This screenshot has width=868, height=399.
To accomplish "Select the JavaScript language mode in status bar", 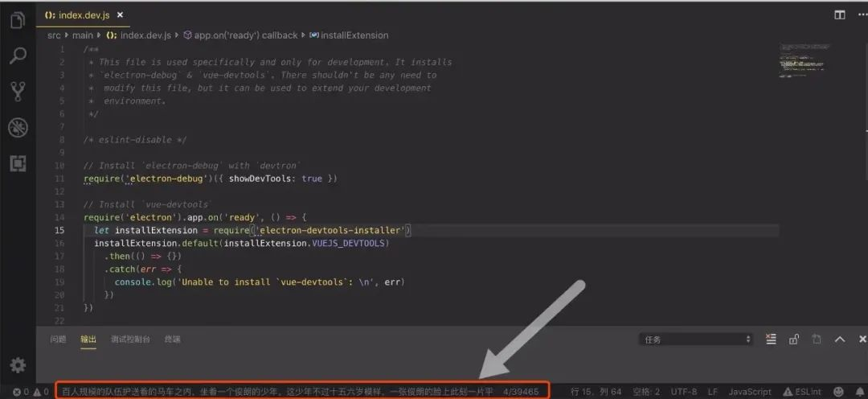I will (750, 392).
